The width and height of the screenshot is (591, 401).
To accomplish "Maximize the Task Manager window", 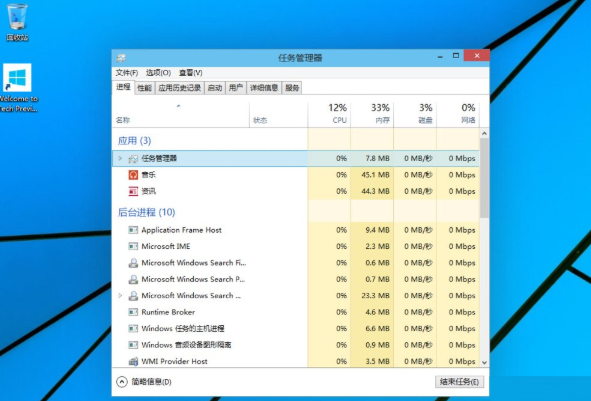I will pyautogui.click(x=456, y=56).
